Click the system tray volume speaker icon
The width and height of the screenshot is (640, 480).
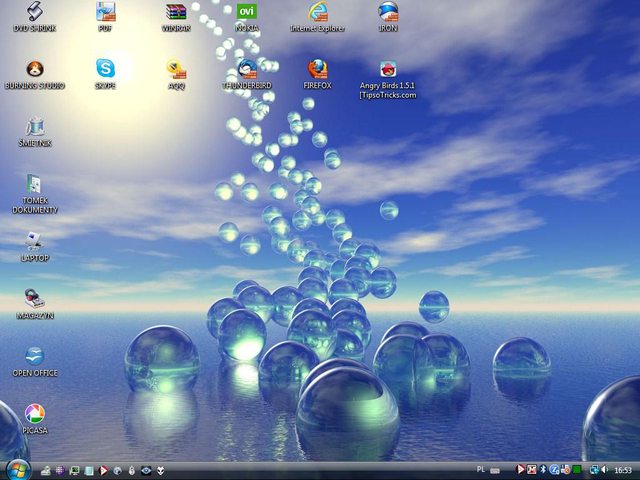pyautogui.click(x=605, y=469)
